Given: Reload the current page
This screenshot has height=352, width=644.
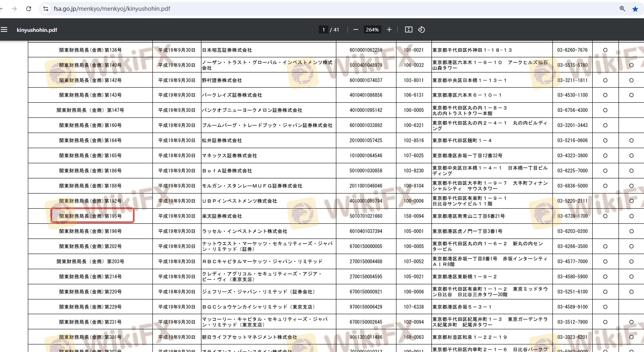Looking at the screenshot, I should click(29, 8).
